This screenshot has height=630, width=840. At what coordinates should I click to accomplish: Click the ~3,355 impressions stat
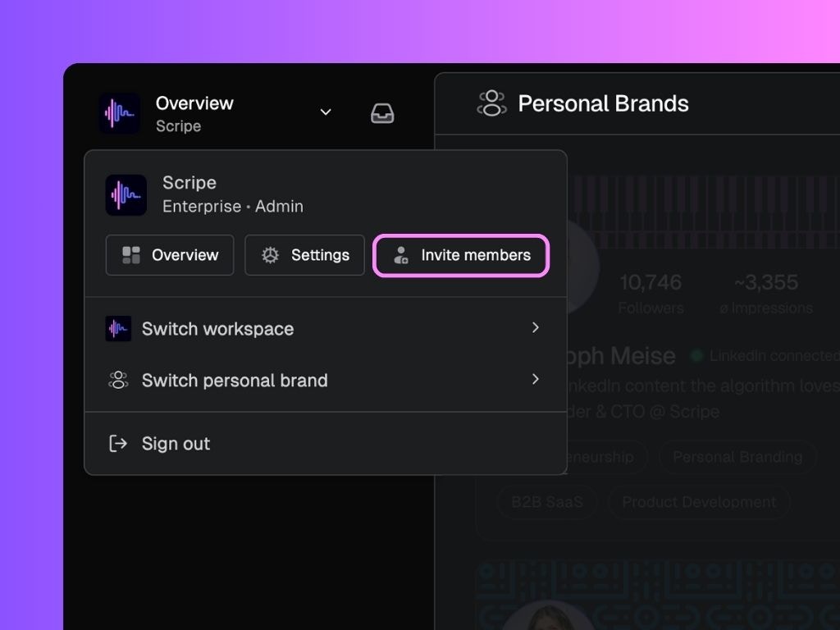point(766,294)
